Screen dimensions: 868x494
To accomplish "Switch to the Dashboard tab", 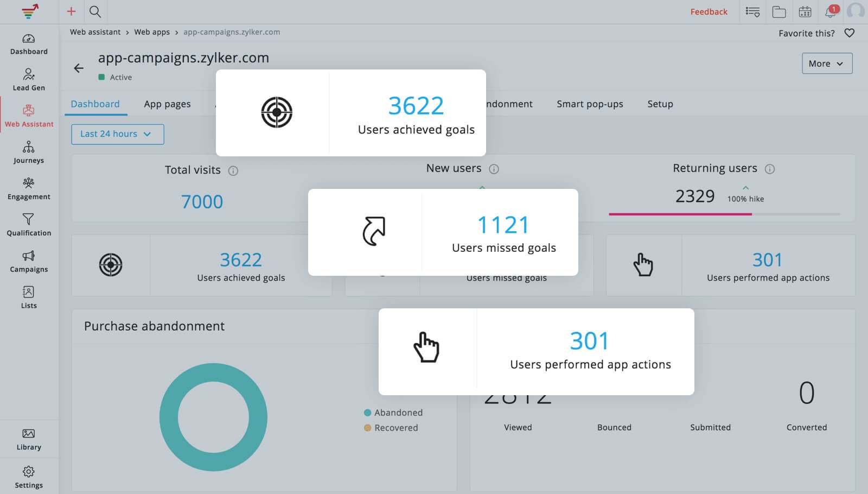I will [x=95, y=104].
